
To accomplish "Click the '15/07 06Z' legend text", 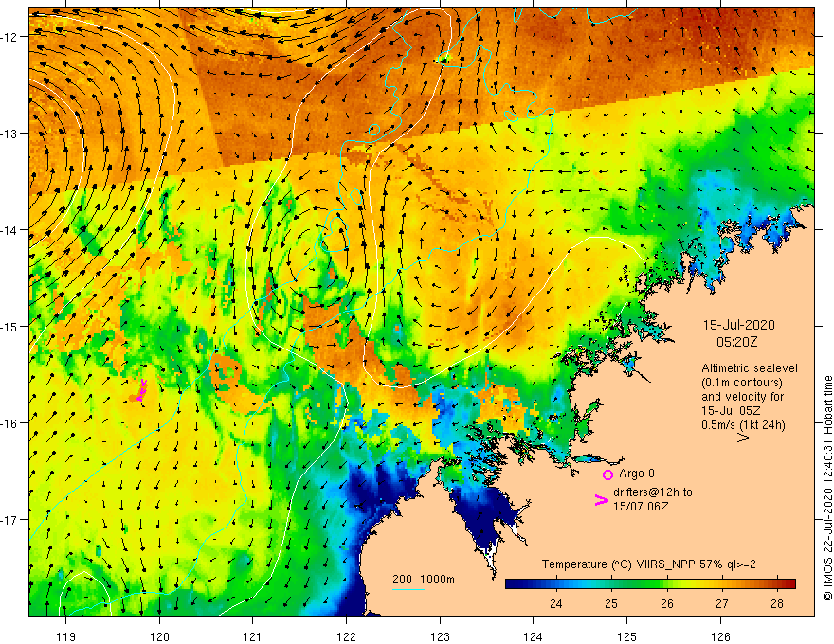I will click(641, 507).
